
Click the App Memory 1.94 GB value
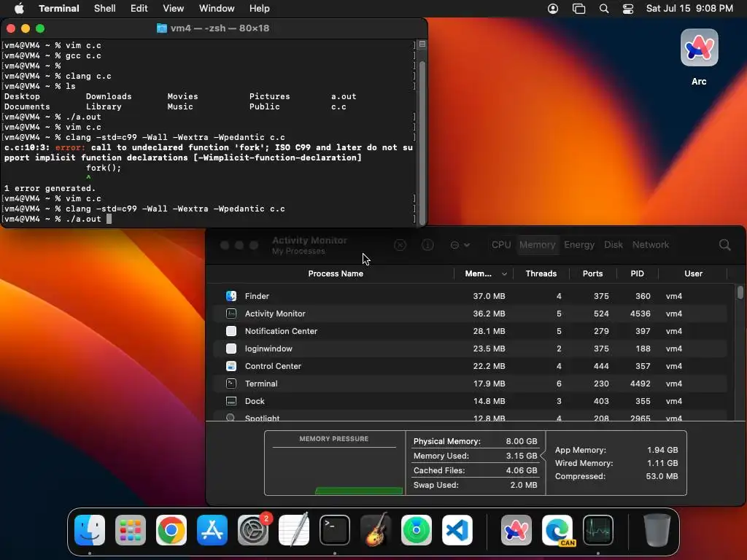[x=662, y=450]
